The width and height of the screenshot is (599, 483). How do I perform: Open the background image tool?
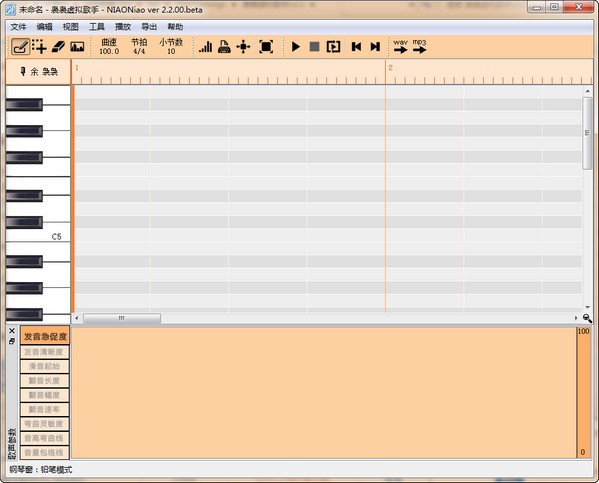[x=77, y=47]
